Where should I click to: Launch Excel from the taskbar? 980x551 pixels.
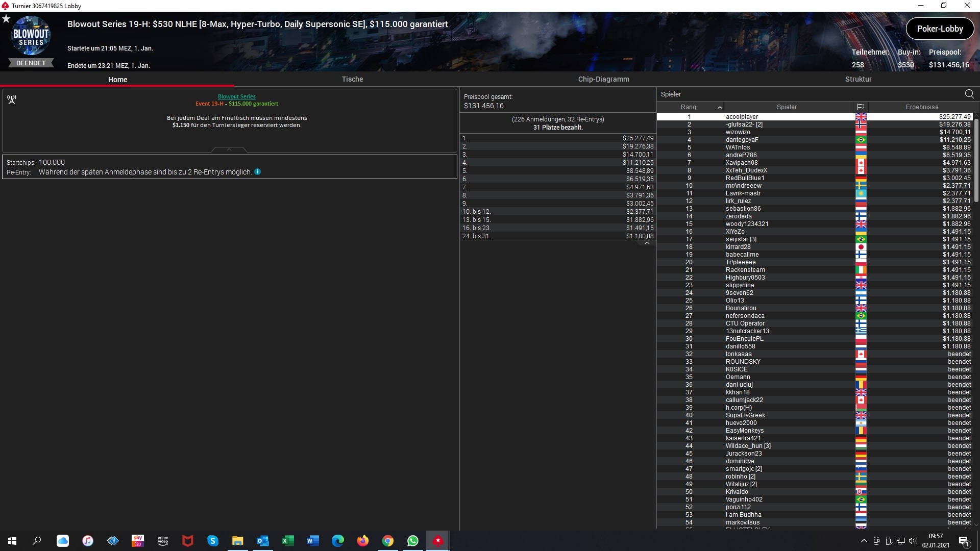coord(288,541)
